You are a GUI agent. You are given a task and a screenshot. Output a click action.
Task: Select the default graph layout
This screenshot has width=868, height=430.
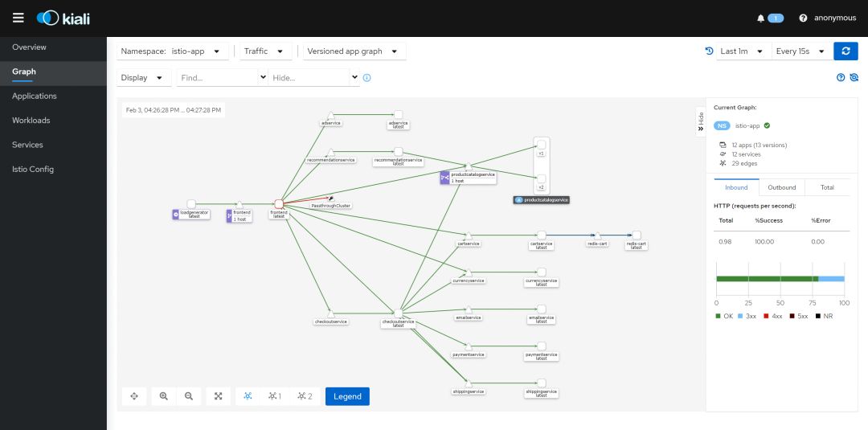248,396
